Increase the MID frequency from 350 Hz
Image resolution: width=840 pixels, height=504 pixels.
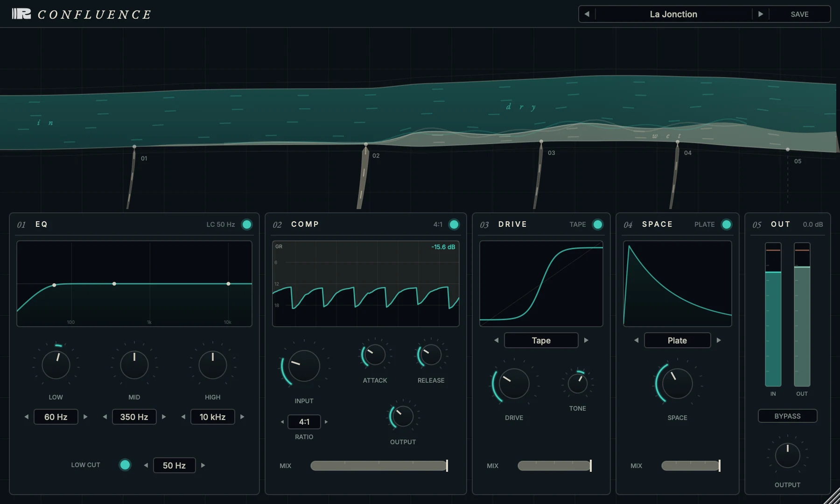coord(164,417)
